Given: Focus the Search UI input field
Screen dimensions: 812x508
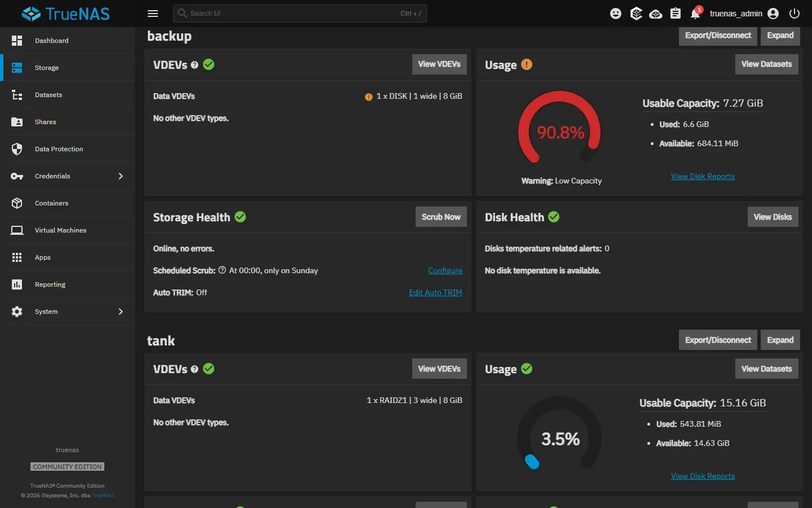Looking at the screenshot, I should point(300,14).
